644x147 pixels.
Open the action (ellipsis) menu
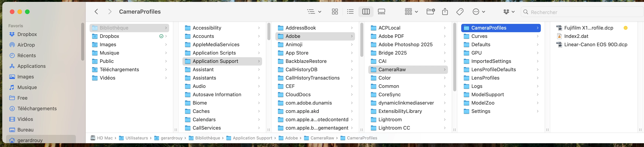(x=479, y=12)
